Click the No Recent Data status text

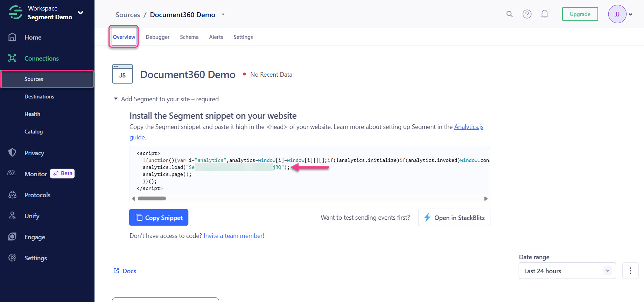coord(271,75)
